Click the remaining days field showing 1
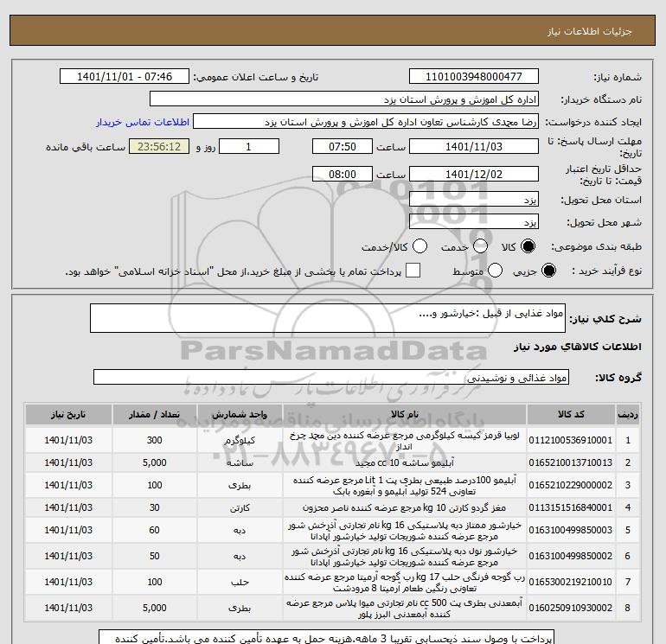 tap(249, 146)
